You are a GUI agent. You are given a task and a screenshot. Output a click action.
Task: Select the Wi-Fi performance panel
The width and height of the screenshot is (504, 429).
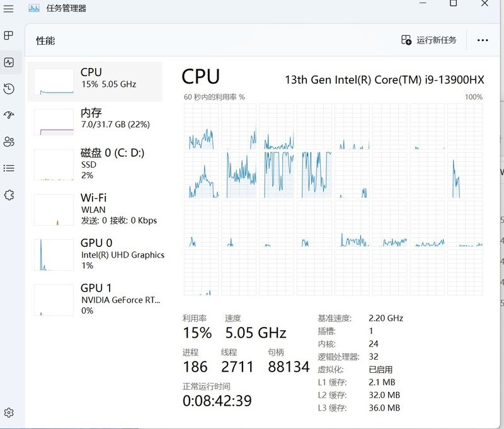pyautogui.click(x=94, y=208)
